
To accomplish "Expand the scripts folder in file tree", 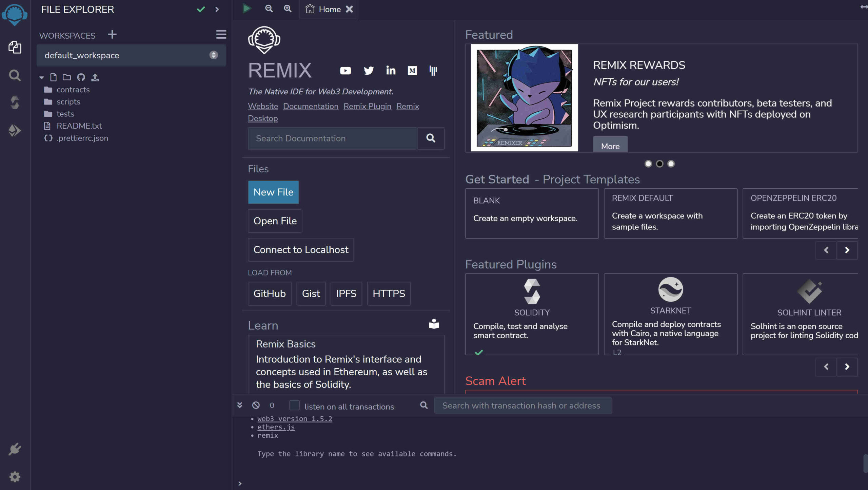I will click(67, 102).
